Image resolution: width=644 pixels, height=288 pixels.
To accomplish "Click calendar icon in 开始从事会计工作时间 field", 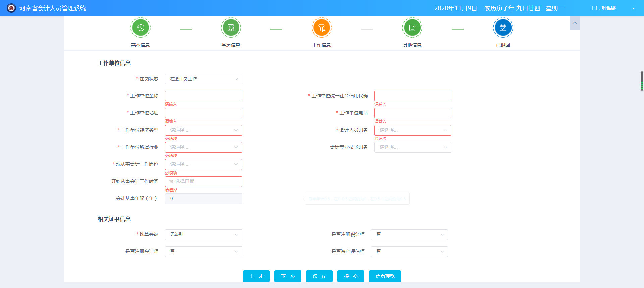I will [x=171, y=182].
